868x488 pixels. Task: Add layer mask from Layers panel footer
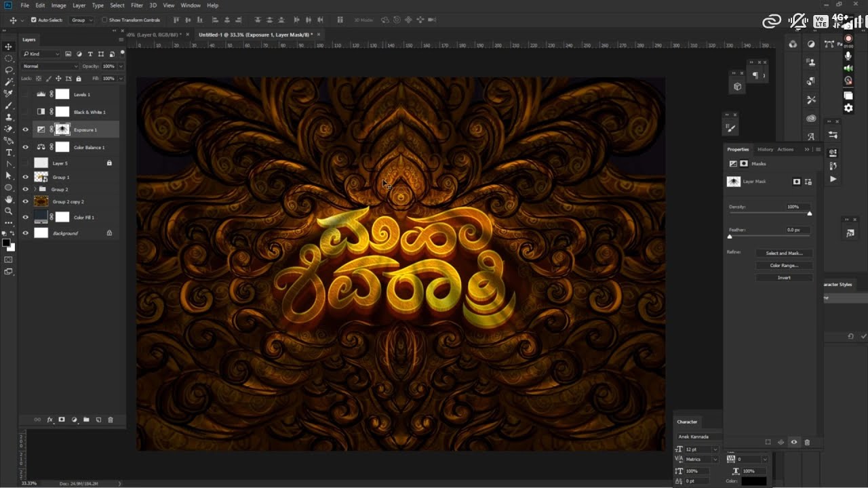pyautogui.click(x=62, y=420)
